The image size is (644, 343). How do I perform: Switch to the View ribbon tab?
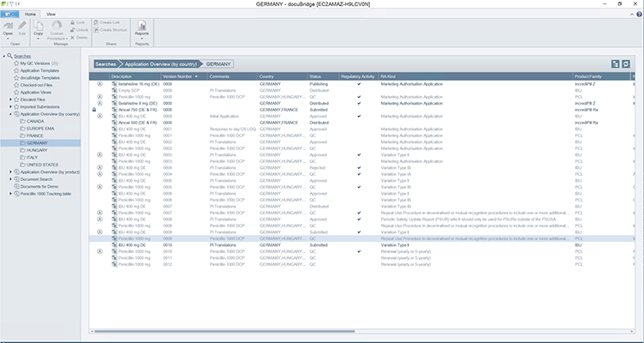(51, 15)
